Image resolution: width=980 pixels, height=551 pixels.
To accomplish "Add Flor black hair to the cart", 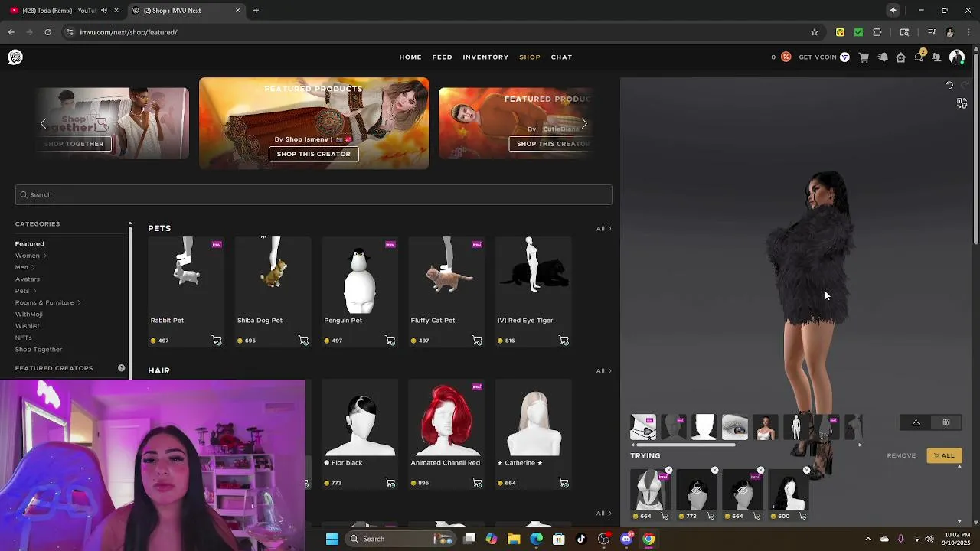I will click(x=390, y=483).
